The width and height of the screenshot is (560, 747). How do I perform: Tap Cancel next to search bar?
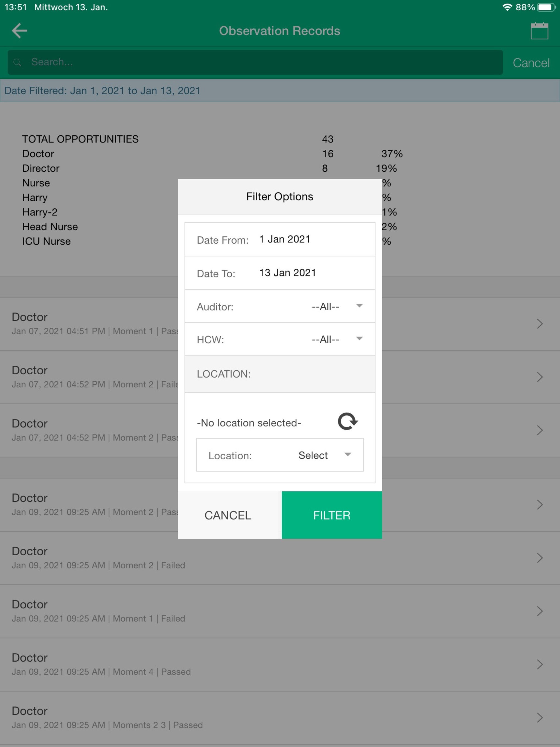coord(531,63)
